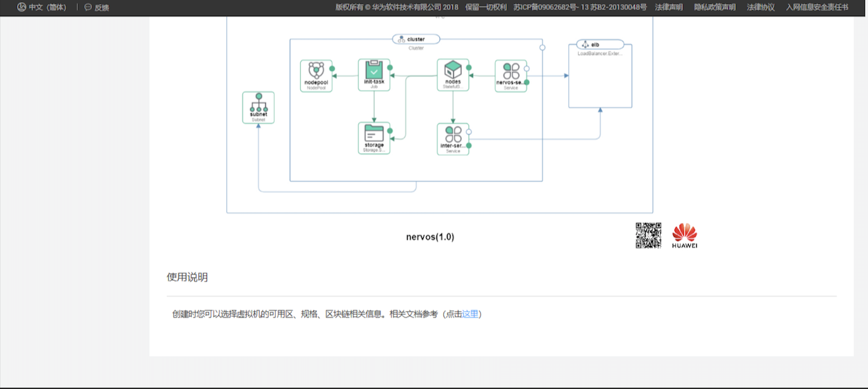Click the cluster label icon
The height and width of the screenshot is (389, 868).
click(401, 39)
